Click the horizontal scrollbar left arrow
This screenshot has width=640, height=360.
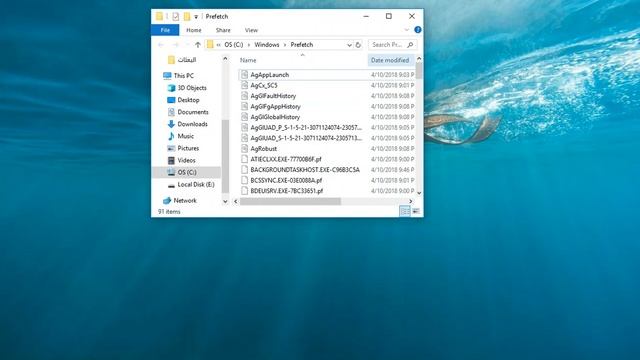click(236, 201)
